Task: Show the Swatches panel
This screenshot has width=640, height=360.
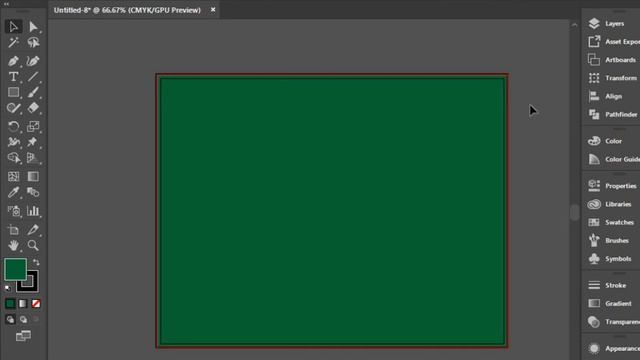Action: 611,222
